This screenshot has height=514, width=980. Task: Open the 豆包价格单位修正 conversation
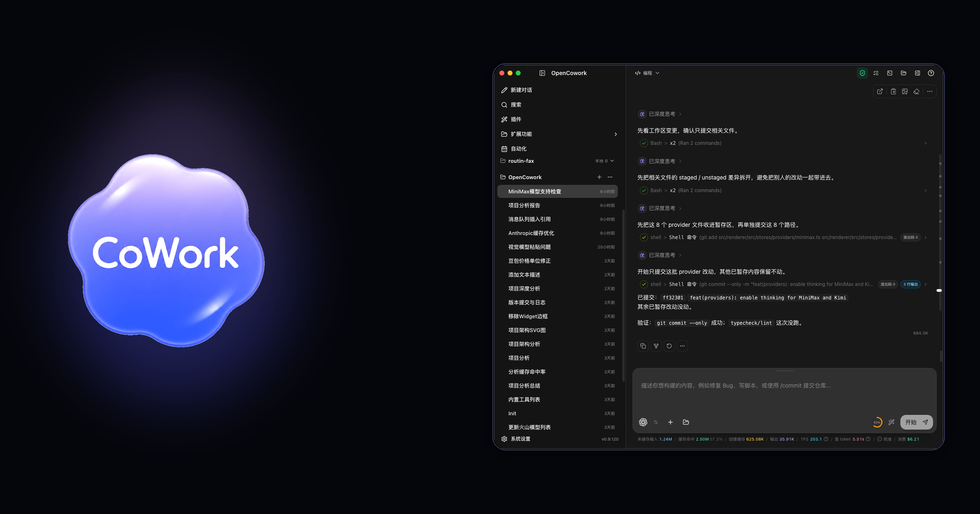558,261
